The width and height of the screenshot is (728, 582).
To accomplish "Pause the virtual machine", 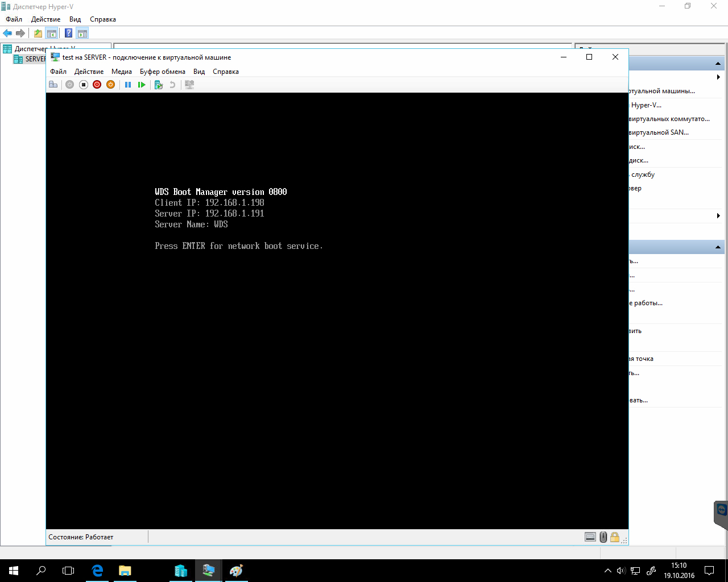I will (x=128, y=85).
